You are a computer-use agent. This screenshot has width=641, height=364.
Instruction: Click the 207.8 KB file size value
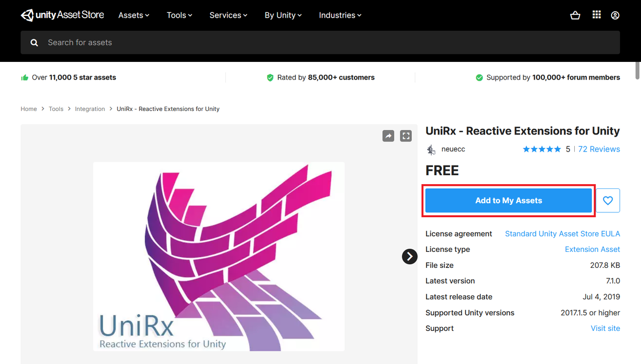(605, 265)
